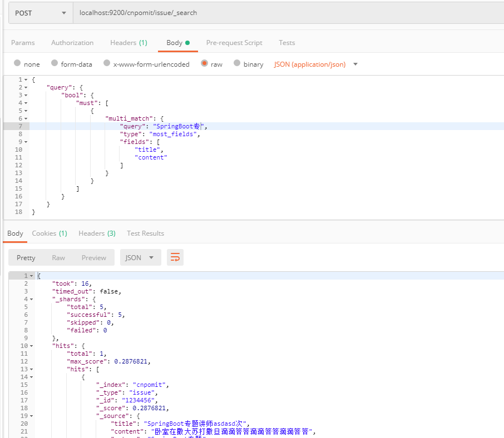Click the "successful": 5 response line

click(x=96, y=315)
